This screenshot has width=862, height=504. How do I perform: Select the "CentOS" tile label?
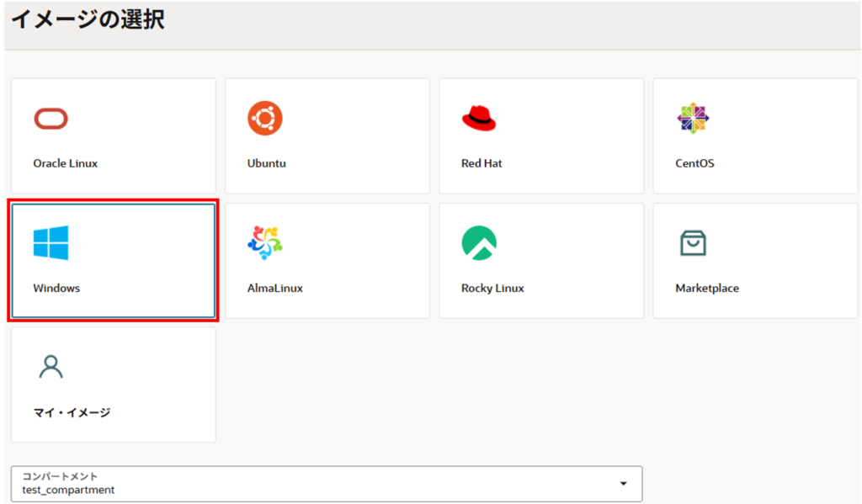coord(694,163)
